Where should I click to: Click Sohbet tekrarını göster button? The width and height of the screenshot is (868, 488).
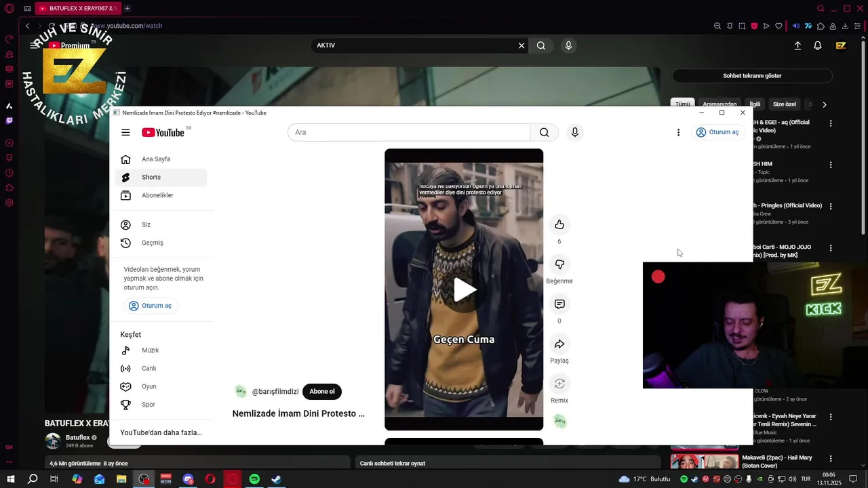pyautogui.click(x=752, y=76)
